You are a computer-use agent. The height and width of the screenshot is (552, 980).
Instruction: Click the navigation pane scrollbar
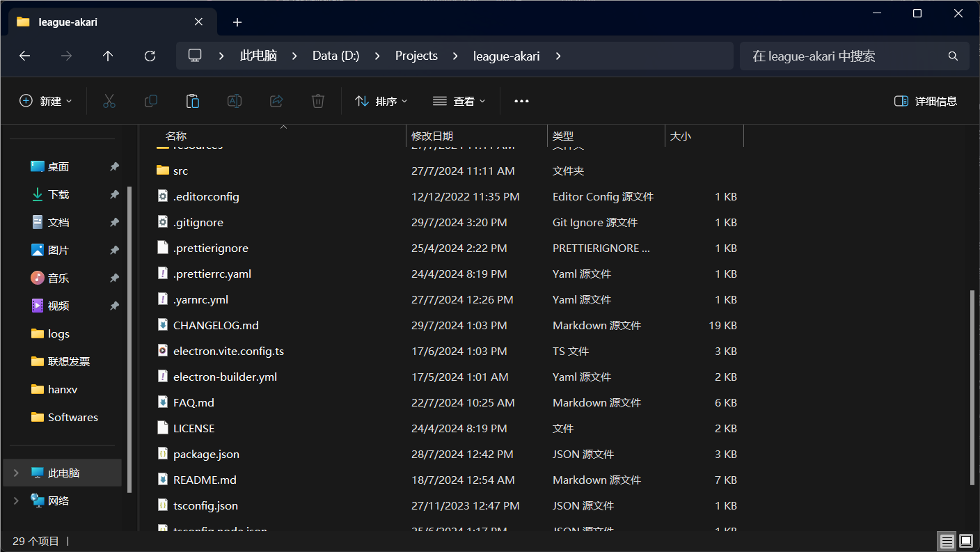[x=129, y=339]
